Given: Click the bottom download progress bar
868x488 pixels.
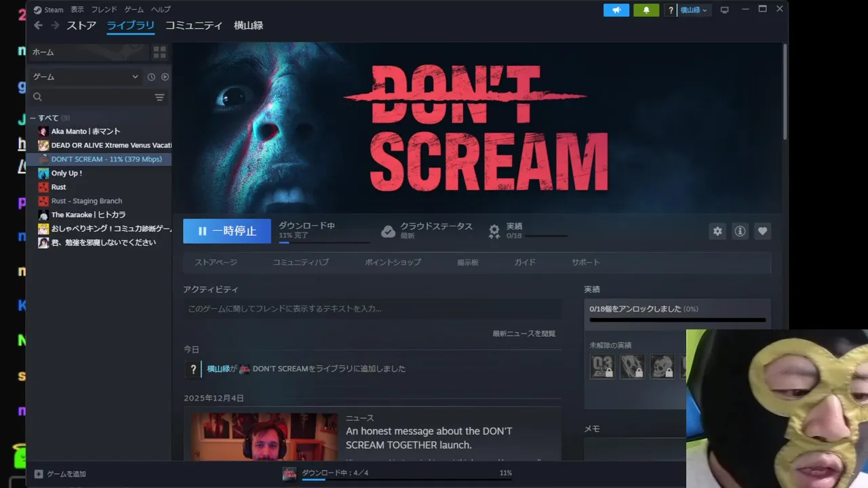Looking at the screenshot, I should pos(407,479).
